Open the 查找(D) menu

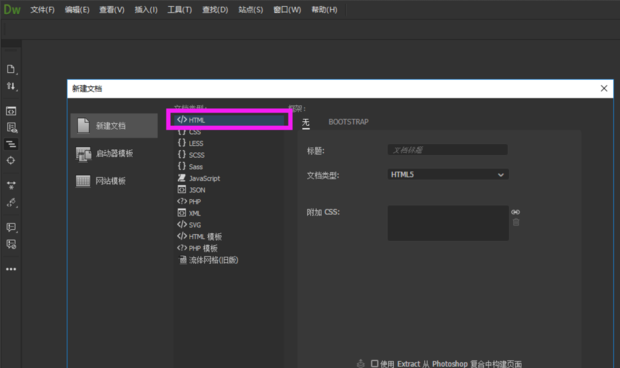click(x=215, y=10)
